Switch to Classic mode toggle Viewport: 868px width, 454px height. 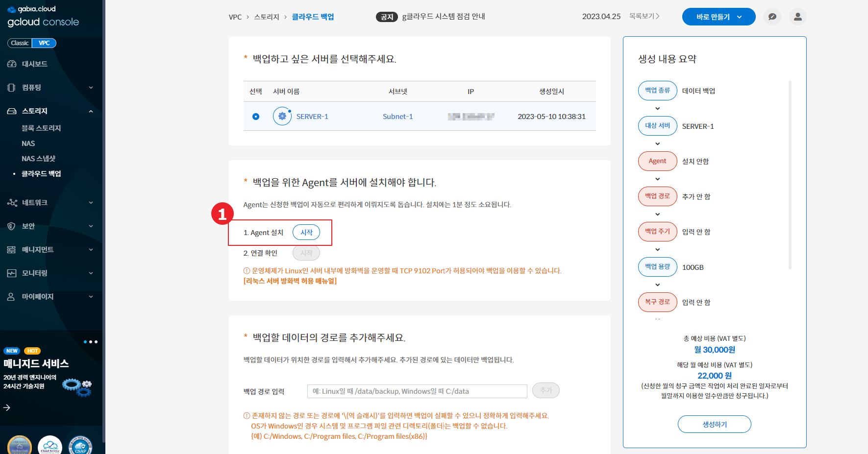(x=20, y=43)
